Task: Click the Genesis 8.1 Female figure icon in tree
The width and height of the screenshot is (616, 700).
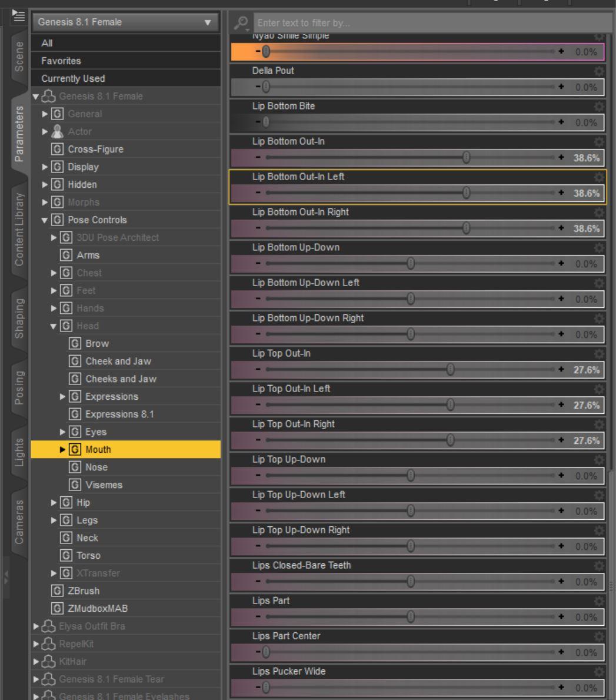Action: click(x=49, y=96)
